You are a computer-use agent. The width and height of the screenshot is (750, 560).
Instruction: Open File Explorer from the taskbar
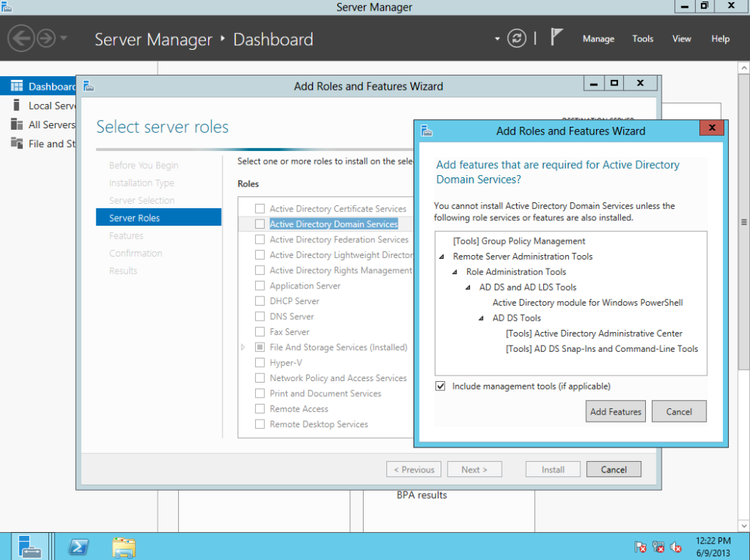(124, 546)
